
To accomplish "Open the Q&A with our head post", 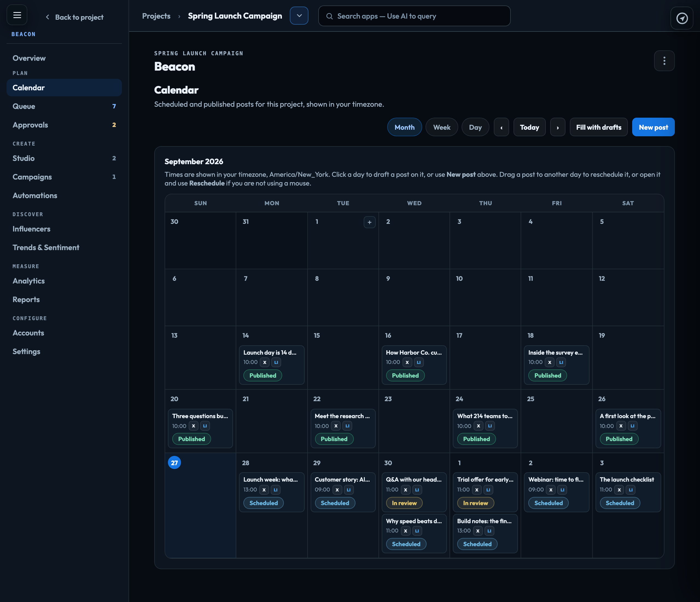I will [x=414, y=492].
